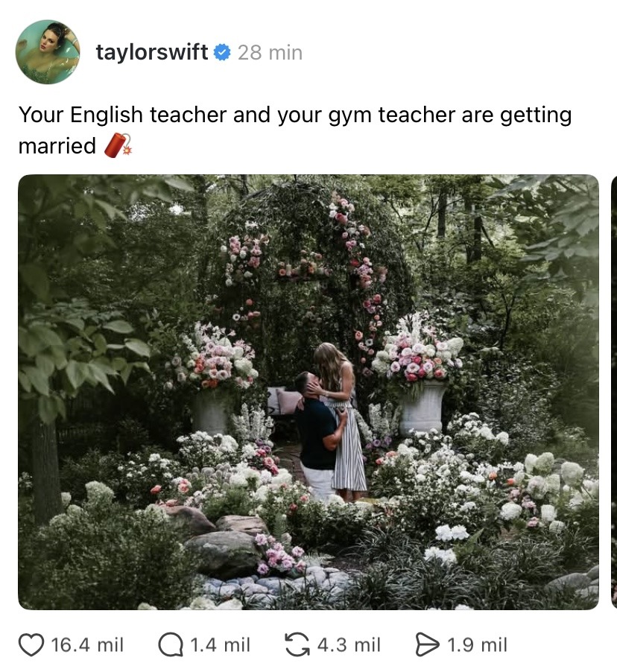Image resolution: width=617 pixels, height=672 pixels.
Task: View the 4.3 mil reposts count
Action: (349, 645)
